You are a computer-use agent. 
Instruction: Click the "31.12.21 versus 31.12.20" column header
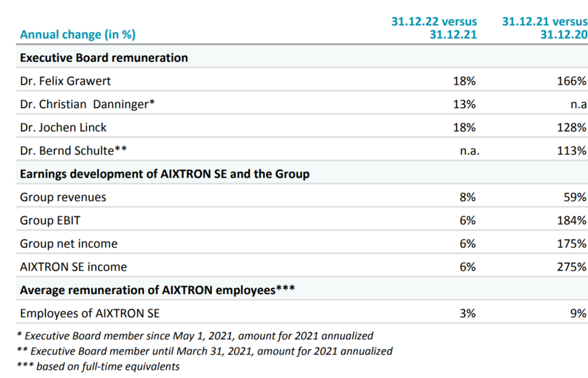(x=544, y=28)
